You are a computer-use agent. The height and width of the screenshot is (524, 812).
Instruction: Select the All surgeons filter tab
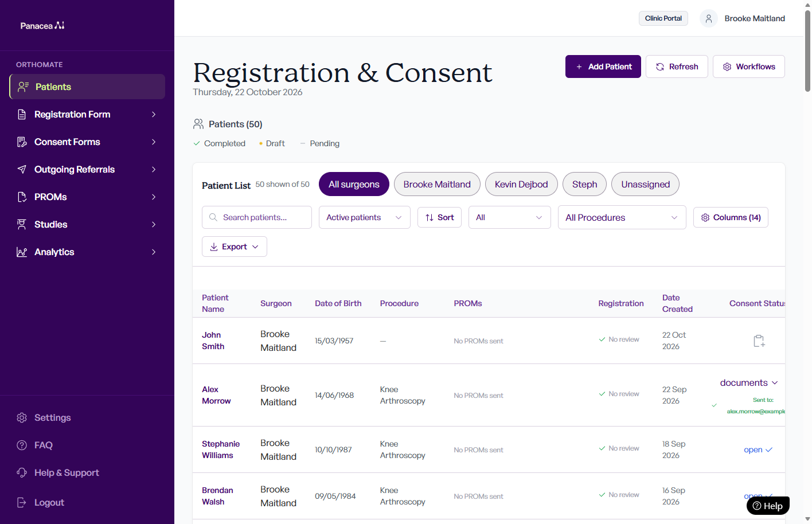[x=354, y=184]
